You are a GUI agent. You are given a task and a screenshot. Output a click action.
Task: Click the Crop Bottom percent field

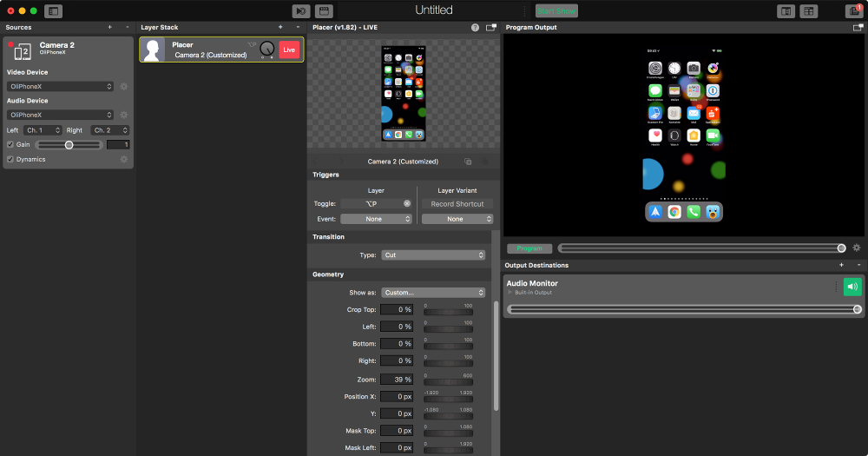coord(397,344)
